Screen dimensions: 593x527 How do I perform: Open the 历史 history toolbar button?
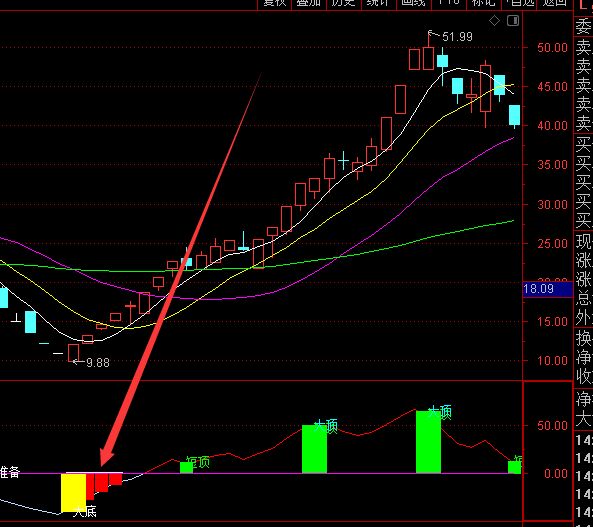coord(343,3)
